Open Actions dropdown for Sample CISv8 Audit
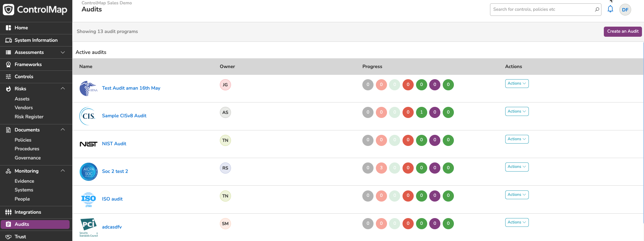 pos(517,111)
